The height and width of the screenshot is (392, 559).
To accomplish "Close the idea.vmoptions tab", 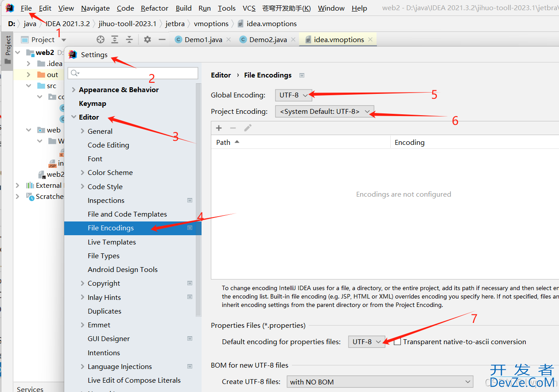I will tap(370, 39).
